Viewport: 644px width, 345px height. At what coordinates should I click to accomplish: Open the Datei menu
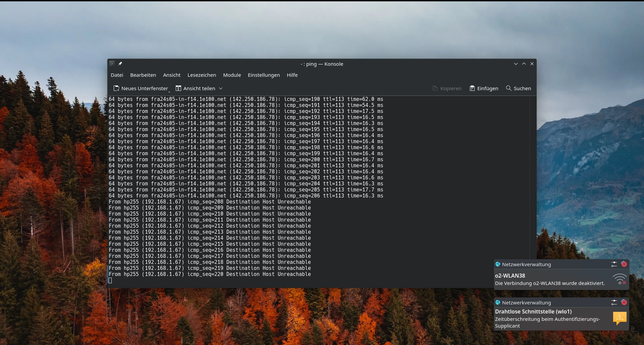click(x=117, y=75)
